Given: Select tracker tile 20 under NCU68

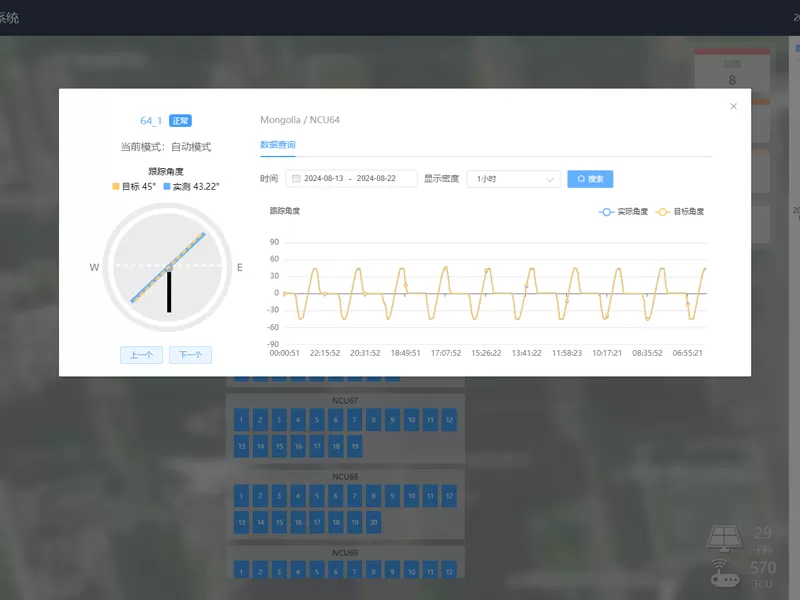Looking at the screenshot, I should [373, 521].
